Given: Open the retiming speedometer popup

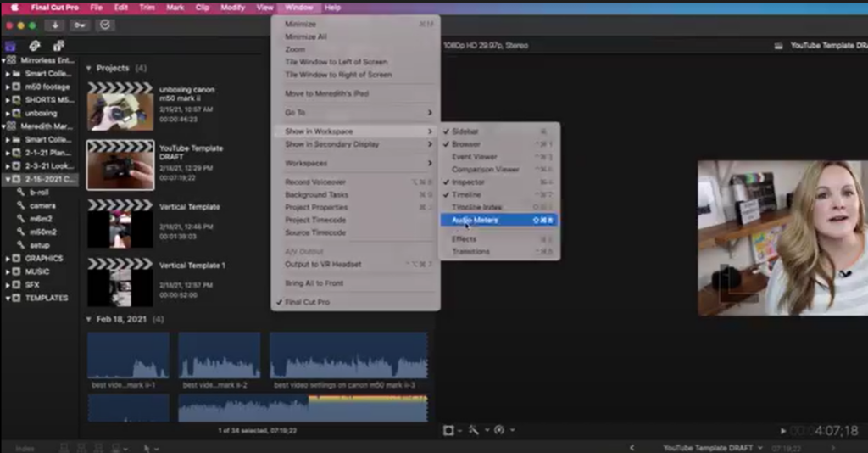Looking at the screenshot, I should [504, 430].
